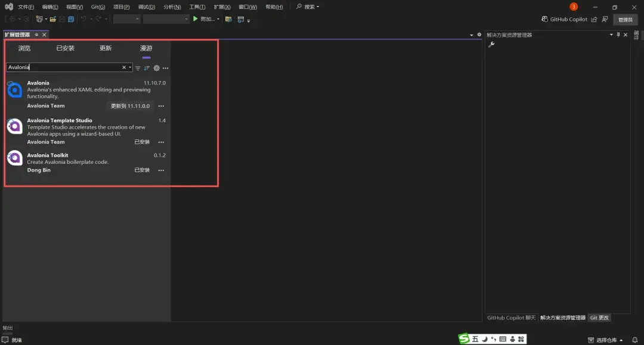Click the notifications bell in the status bar

click(x=634, y=338)
